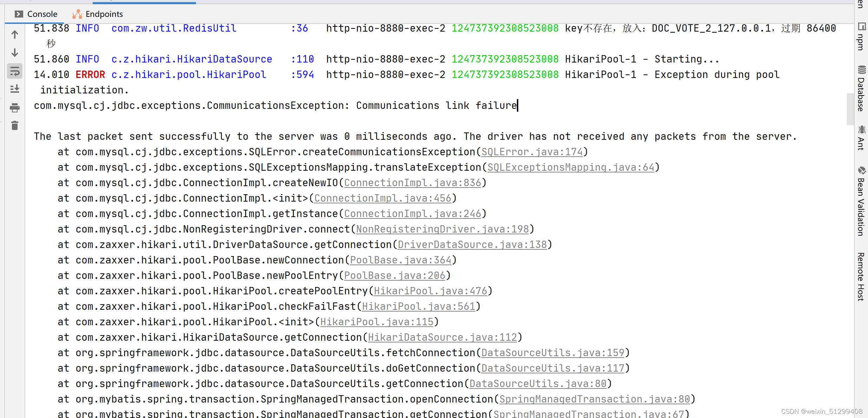Navigate up the stack trace
This screenshot has height=418, width=868.
(14, 34)
